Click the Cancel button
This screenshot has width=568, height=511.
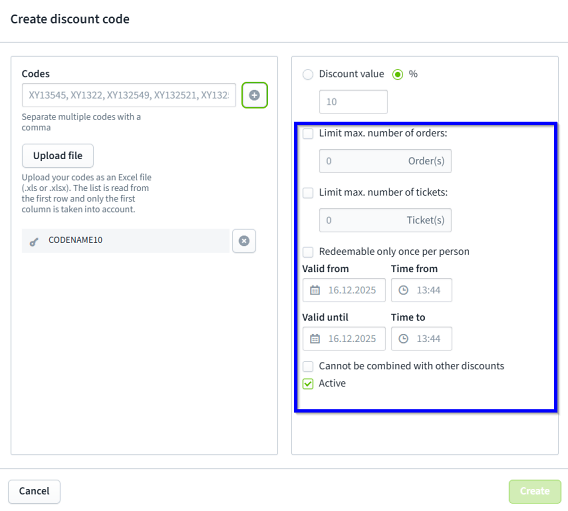coord(34,491)
